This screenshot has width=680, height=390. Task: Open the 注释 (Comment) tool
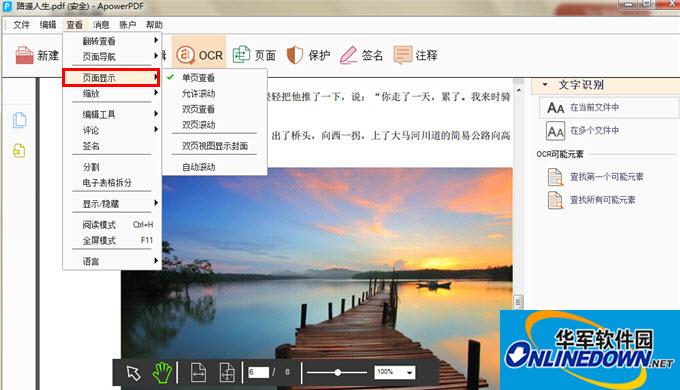coord(415,56)
